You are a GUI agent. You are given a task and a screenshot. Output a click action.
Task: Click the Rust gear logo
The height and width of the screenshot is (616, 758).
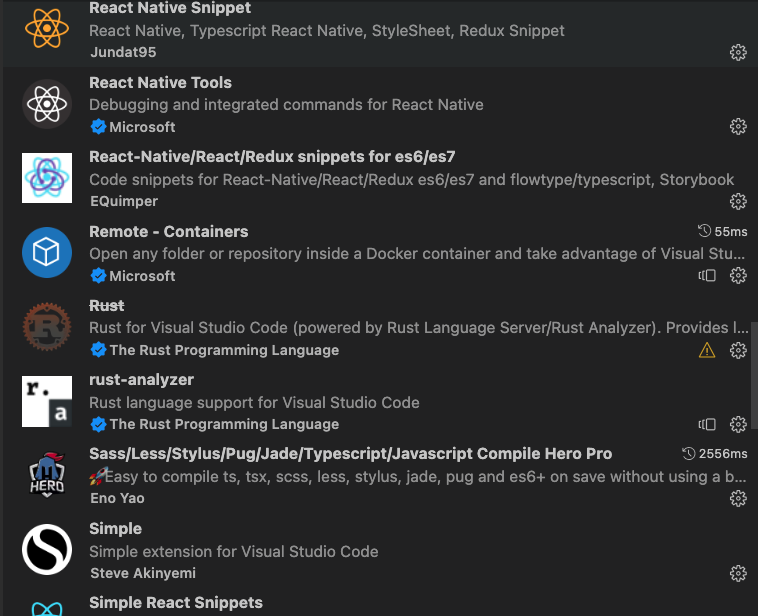[x=47, y=327]
